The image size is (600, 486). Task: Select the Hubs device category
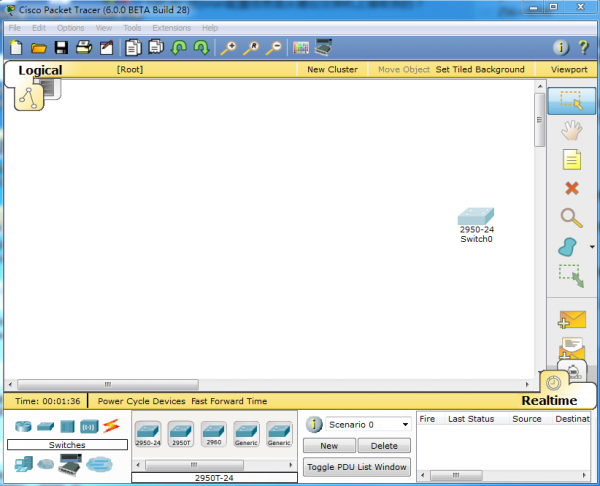67,426
